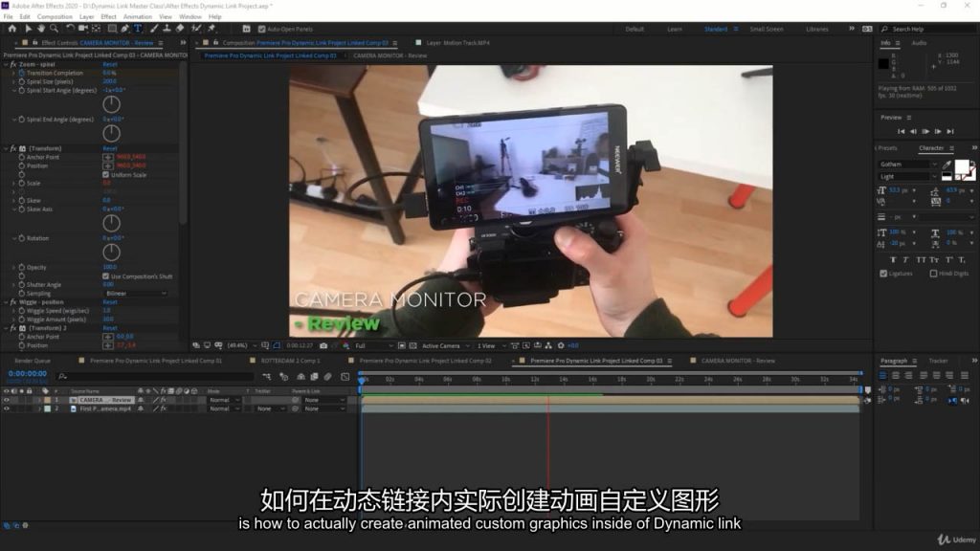This screenshot has width=980, height=551.
Task: Toggle Uniform Scale checkbox
Action: tap(105, 175)
